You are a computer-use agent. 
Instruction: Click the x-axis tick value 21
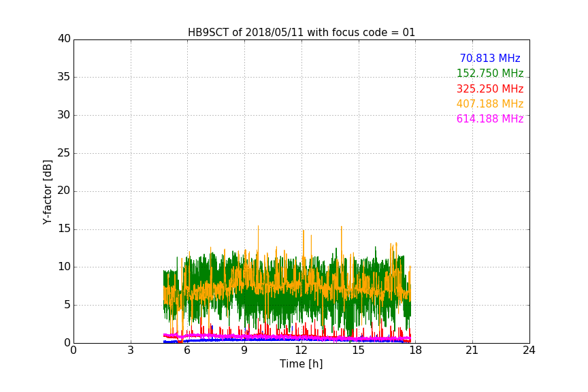pyautogui.click(x=472, y=350)
